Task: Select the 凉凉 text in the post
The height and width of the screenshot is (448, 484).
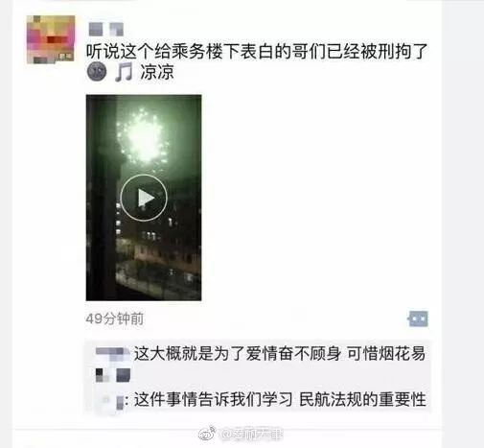Action: click(157, 72)
